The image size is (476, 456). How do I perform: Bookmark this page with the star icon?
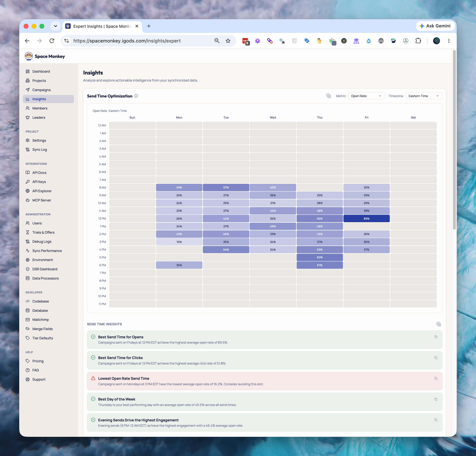(228, 41)
